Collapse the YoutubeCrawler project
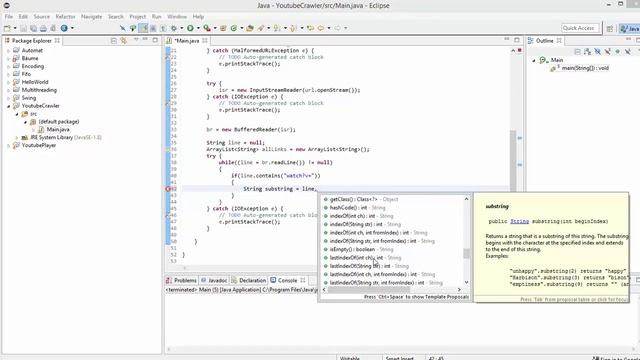Screen dimensions: 640x360 pos(9,106)
